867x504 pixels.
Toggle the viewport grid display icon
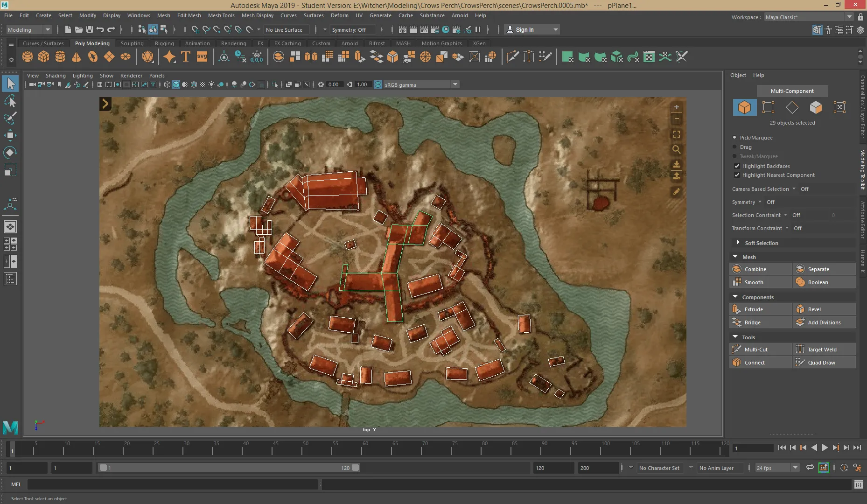[99, 84]
